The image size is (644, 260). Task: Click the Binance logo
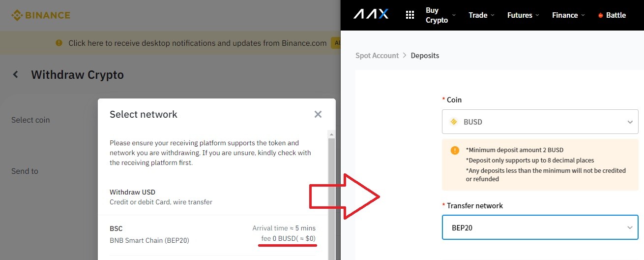click(41, 15)
